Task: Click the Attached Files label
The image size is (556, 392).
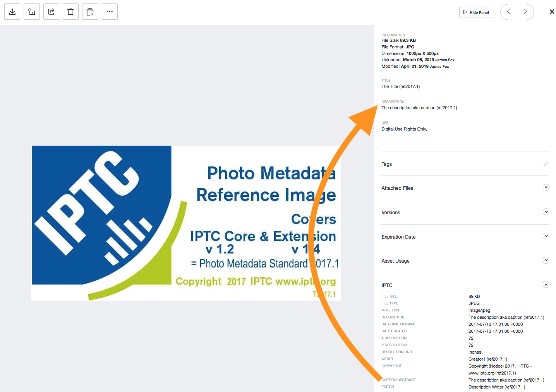Action: coord(397,188)
